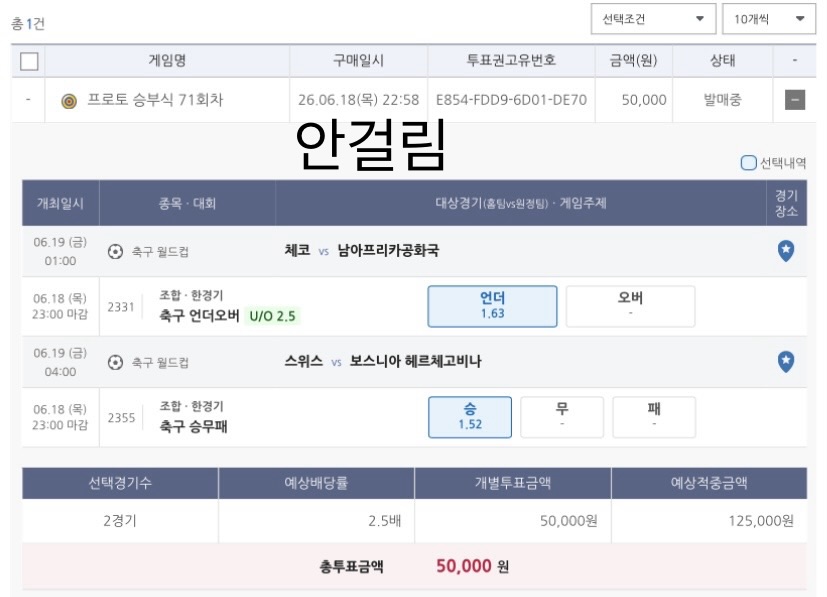Click ticket number E854-FDD9-6D01-DE70
Image resolution: width=827 pixels, height=597 pixels.
511,100
